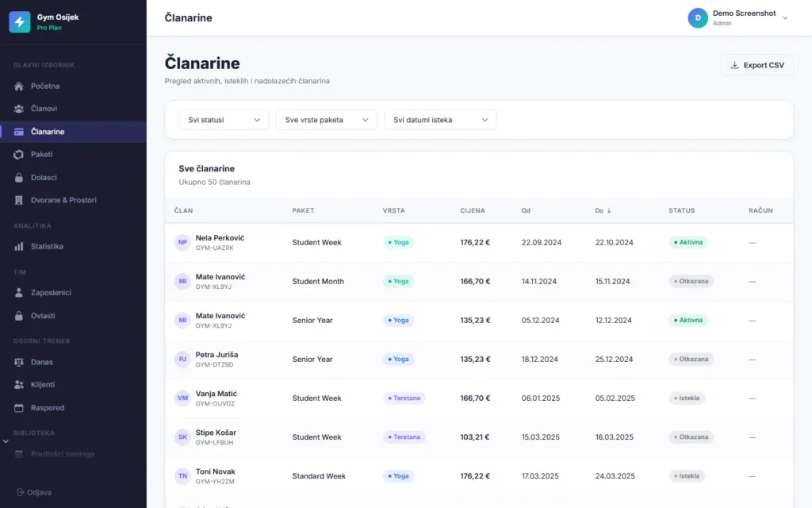Go to Početna in the sidebar
Image resolution: width=812 pixels, height=508 pixels.
point(73,86)
